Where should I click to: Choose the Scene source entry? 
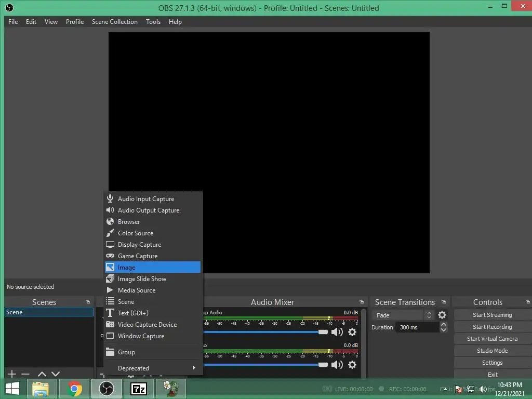[153, 302]
